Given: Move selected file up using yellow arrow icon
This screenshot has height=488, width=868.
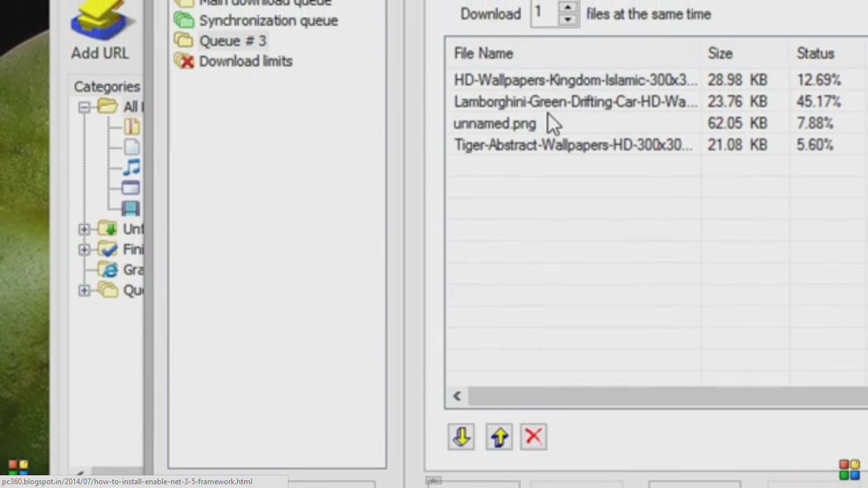Looking at the screenshot, I should tap(499, 437).
